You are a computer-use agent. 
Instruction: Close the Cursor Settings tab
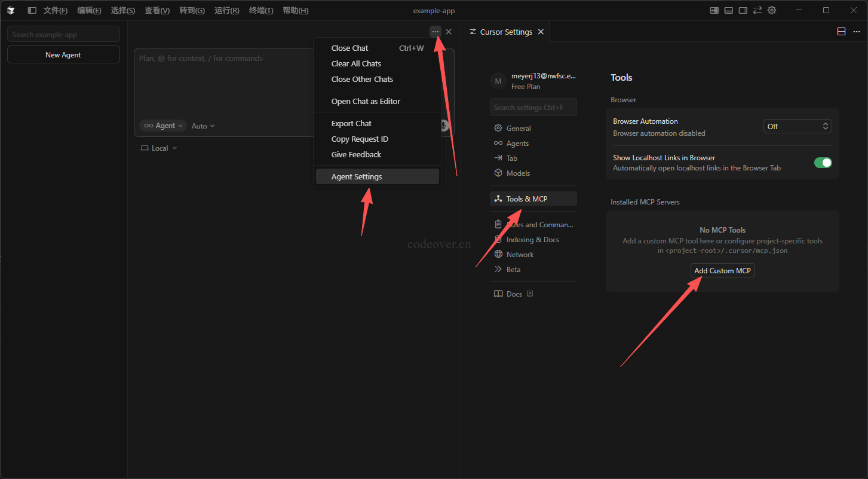click(x=541, y=32)
